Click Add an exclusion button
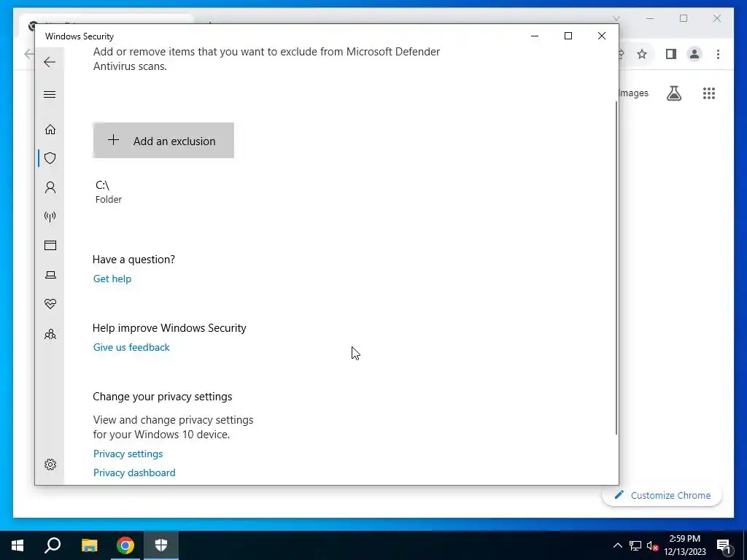Screen dimensions: 747x560 [163, 141]
